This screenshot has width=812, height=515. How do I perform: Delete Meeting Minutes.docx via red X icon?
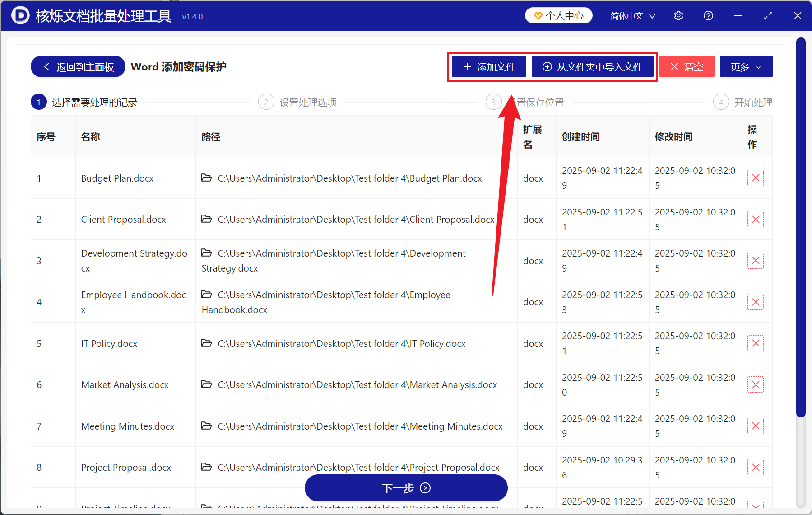[755, 426]
